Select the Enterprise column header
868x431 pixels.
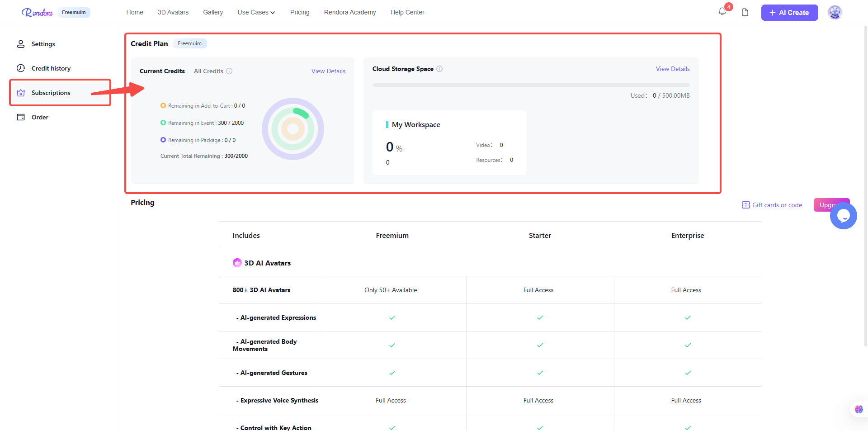click(688, 235)
